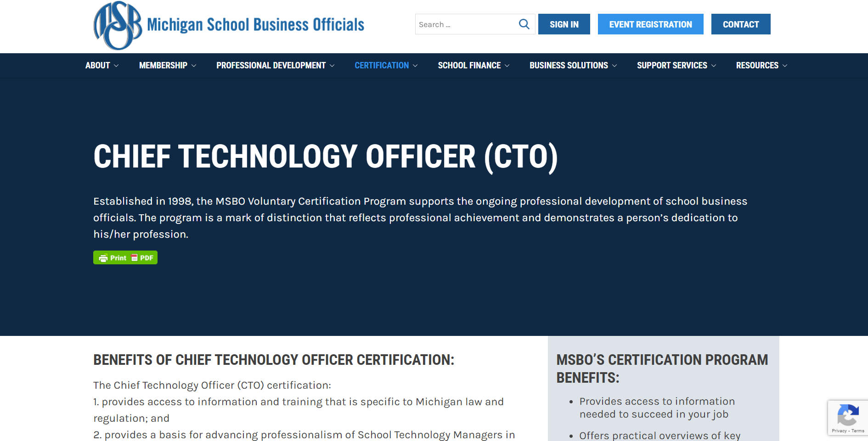Click the reCAPTCHA badge icon

(x=848, y=414)
